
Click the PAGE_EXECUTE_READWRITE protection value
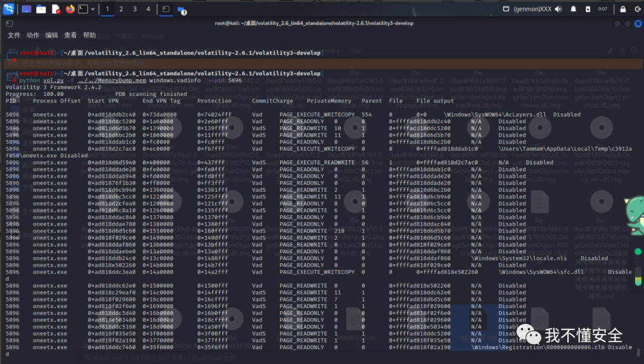click(317, 163)
